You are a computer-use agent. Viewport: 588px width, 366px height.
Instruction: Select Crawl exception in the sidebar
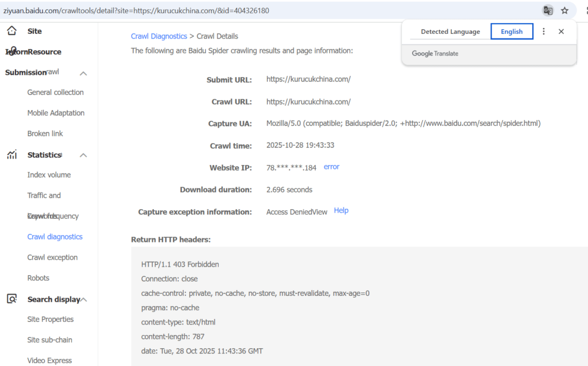point(52,257)
